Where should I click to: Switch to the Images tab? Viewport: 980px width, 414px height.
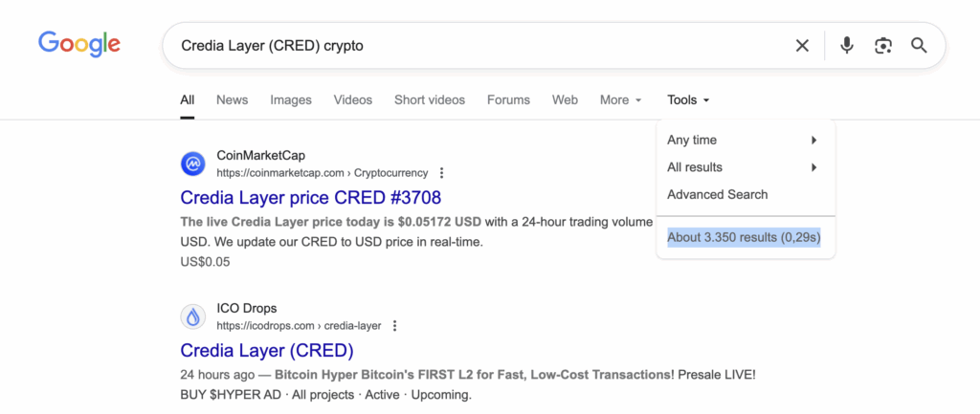point(291,99)
